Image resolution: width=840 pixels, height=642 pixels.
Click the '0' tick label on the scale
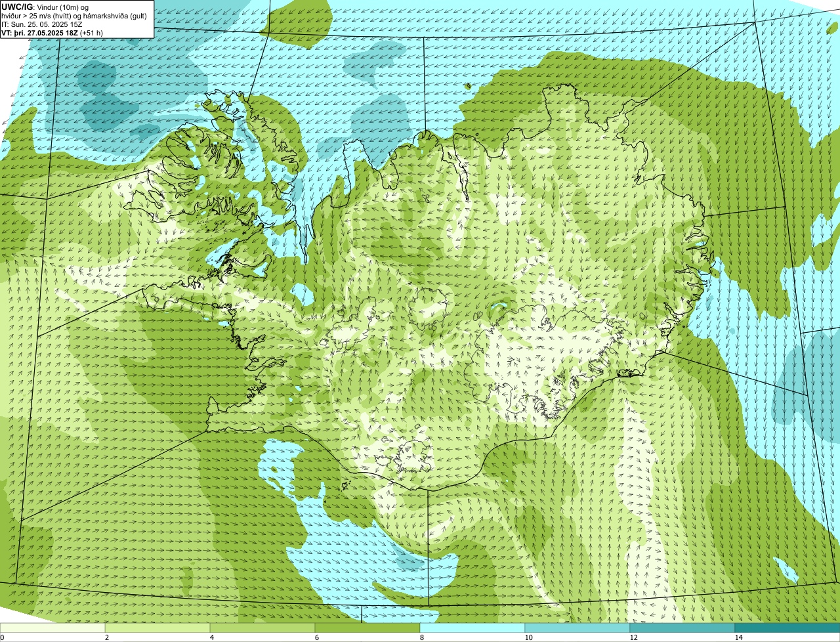point(2,637)
